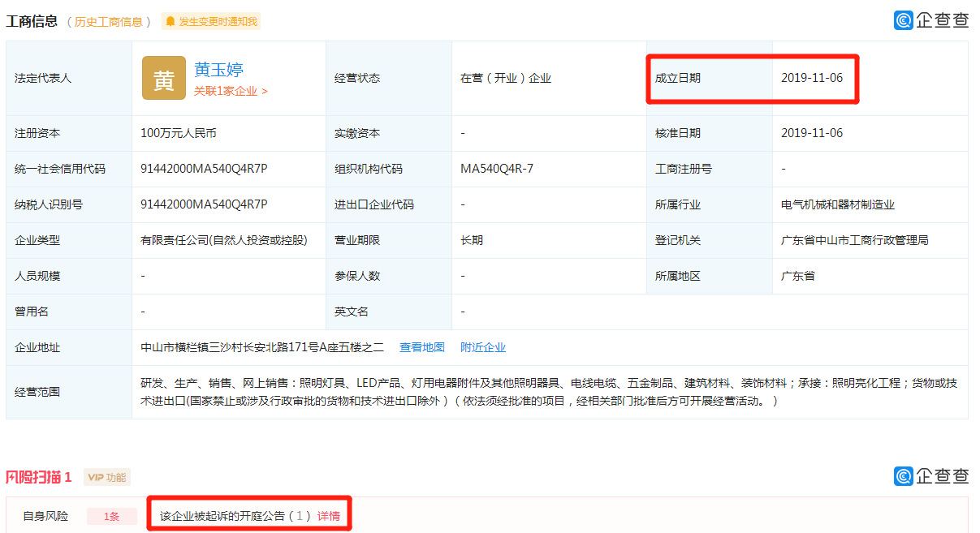This screenshot has width=980, height=533.
Task: Click the Qichacha logo beside 风险扫描
Action: click(x=930, y=477)
